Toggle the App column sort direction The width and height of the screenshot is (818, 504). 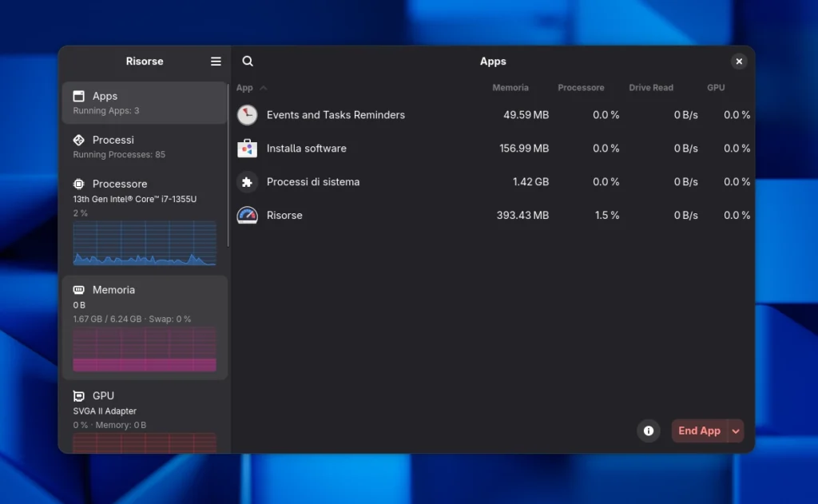(x=245, y=87)
